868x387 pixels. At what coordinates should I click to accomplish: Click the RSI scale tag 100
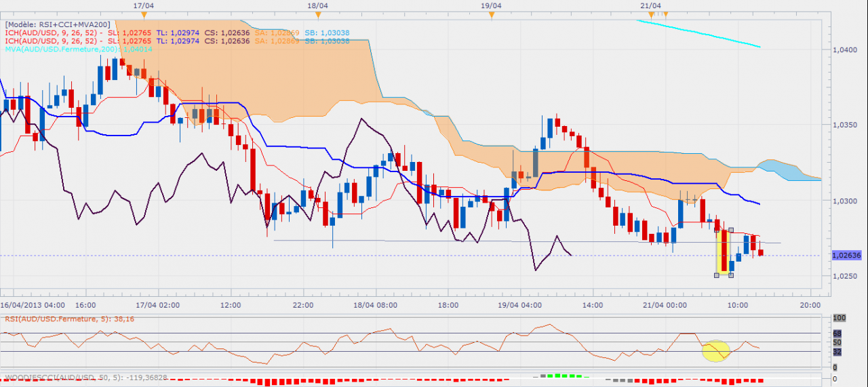[839, 318]
